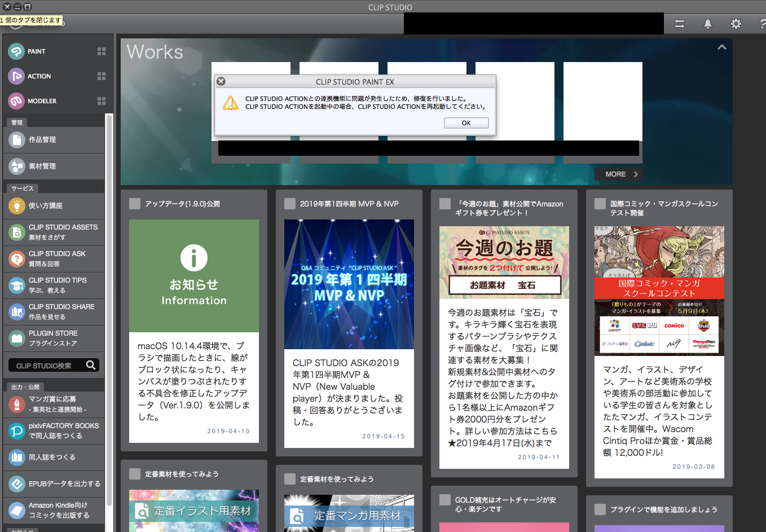
Task: Click the search magnifier icon
Action: (x=90, y=365)
